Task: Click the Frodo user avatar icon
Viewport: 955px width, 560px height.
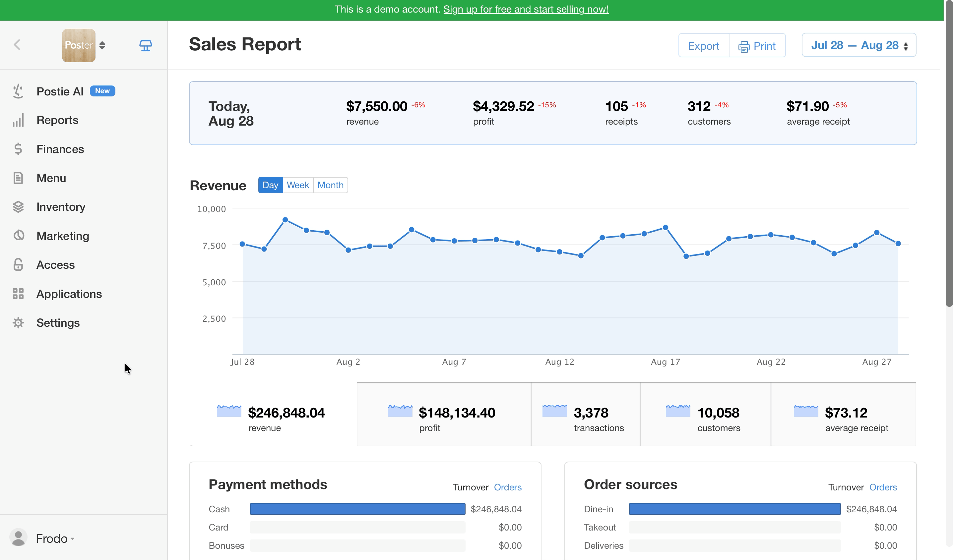Action: 18,538
